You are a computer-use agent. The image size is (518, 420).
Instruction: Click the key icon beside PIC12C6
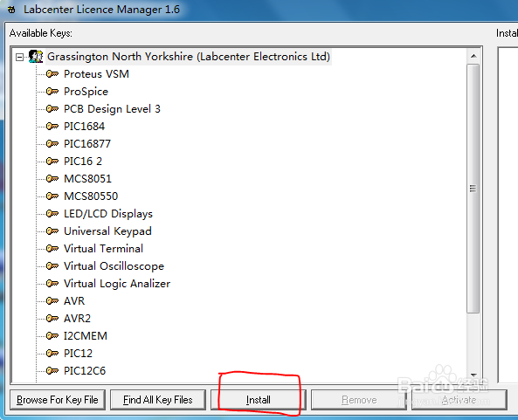tap(52, 371)
